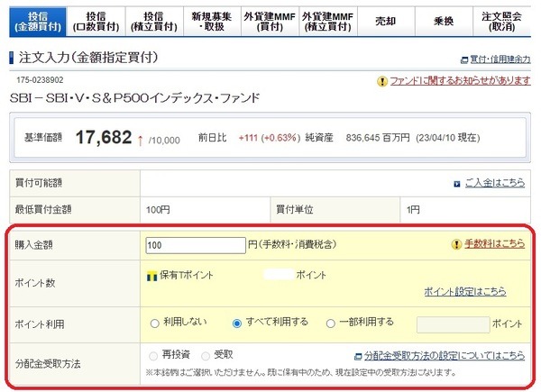Open 外貨建MMF(積立買付) tab
Image resolution: width=541 pixels, height=392 pixels.
[x=328, y=22]
